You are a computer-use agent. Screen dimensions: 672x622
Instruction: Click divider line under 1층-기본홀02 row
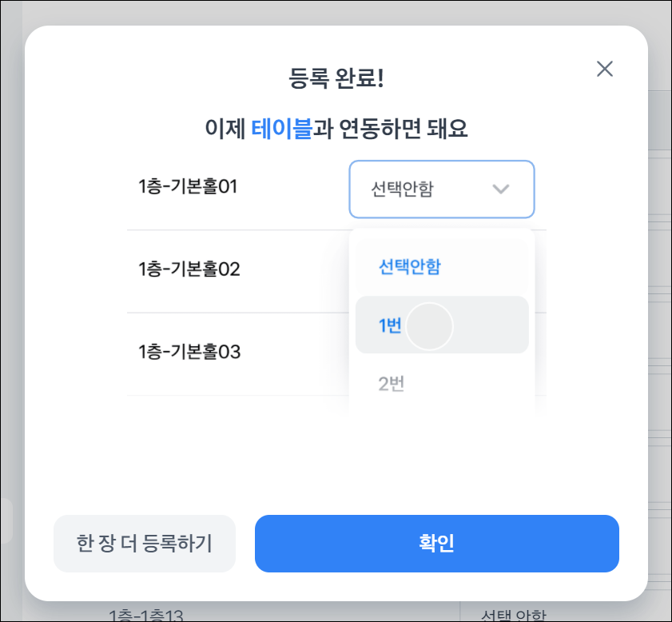point(238,313)
